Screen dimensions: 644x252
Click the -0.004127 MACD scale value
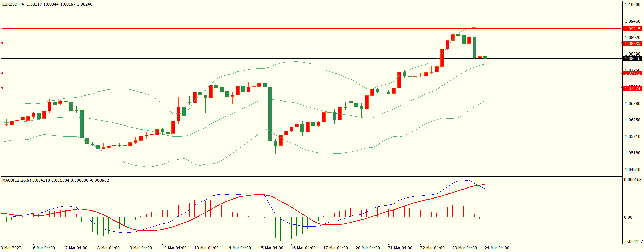pyautogui.click(x=633, y=242)
